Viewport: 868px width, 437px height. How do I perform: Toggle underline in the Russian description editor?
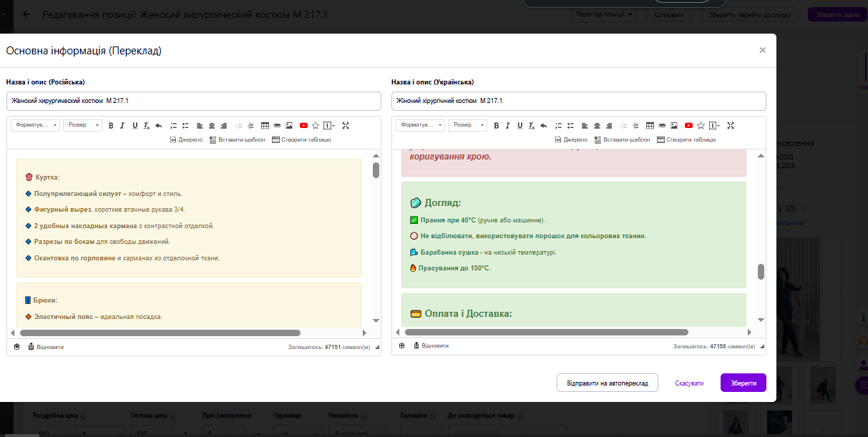[135, 126]
